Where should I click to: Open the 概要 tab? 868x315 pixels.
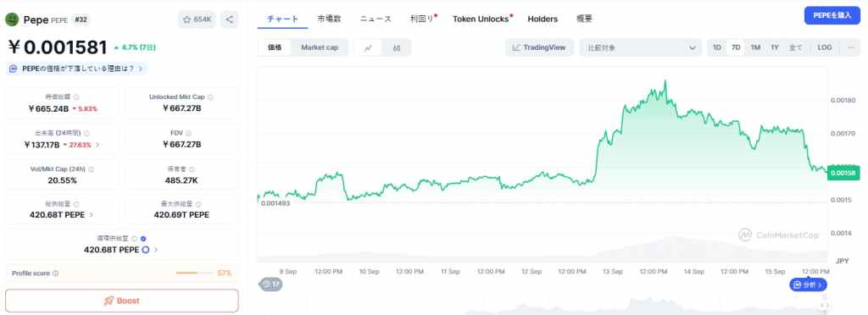coord(584,19)
